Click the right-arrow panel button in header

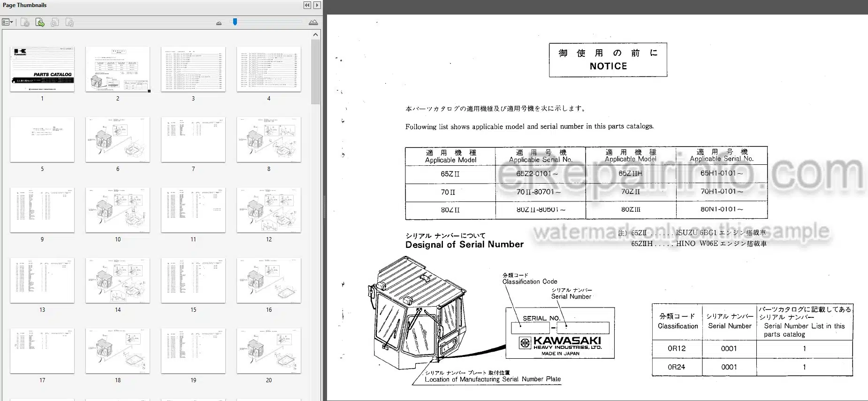(317, 5)
